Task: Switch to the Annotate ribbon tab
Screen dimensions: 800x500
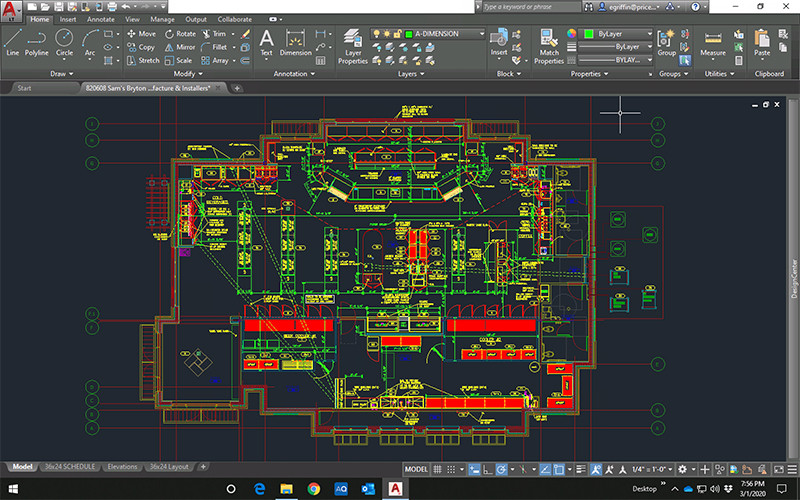Action: click(x=100, y=19)
